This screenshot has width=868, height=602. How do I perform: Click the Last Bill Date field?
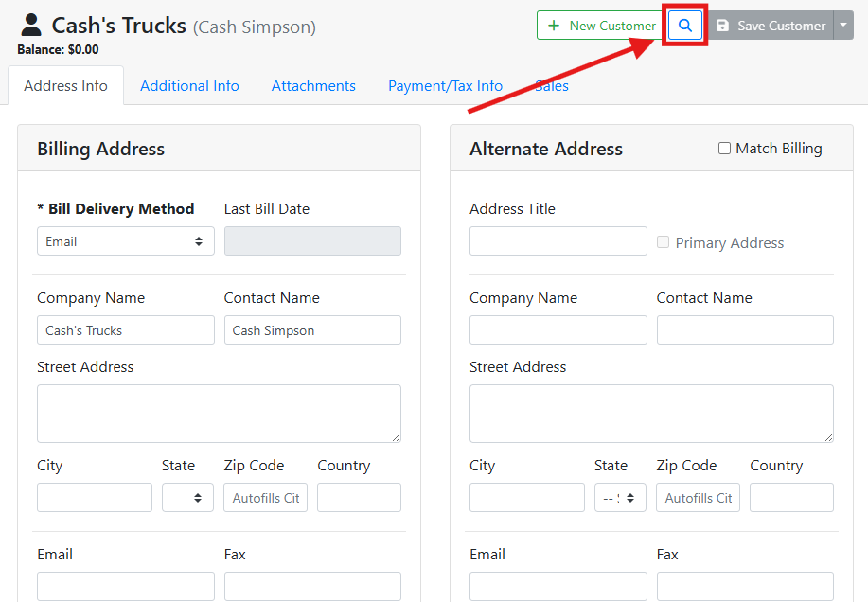[x=312, y=241]
